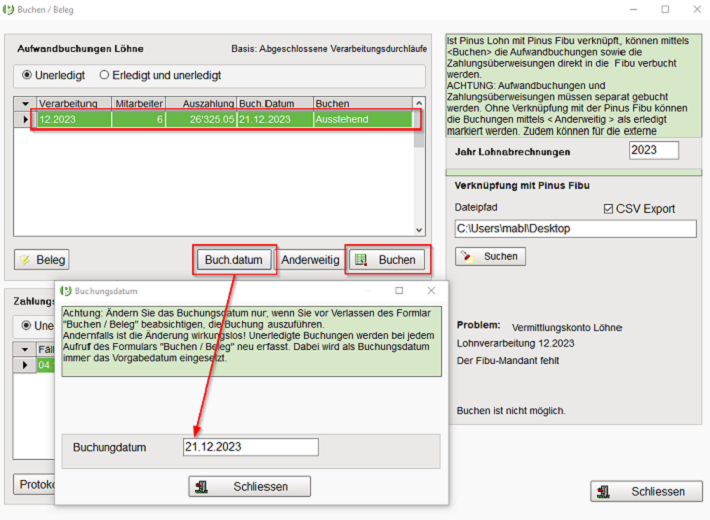Open the grid dropdown arrow beside Verarbeitung header

(x=25, y=104)
